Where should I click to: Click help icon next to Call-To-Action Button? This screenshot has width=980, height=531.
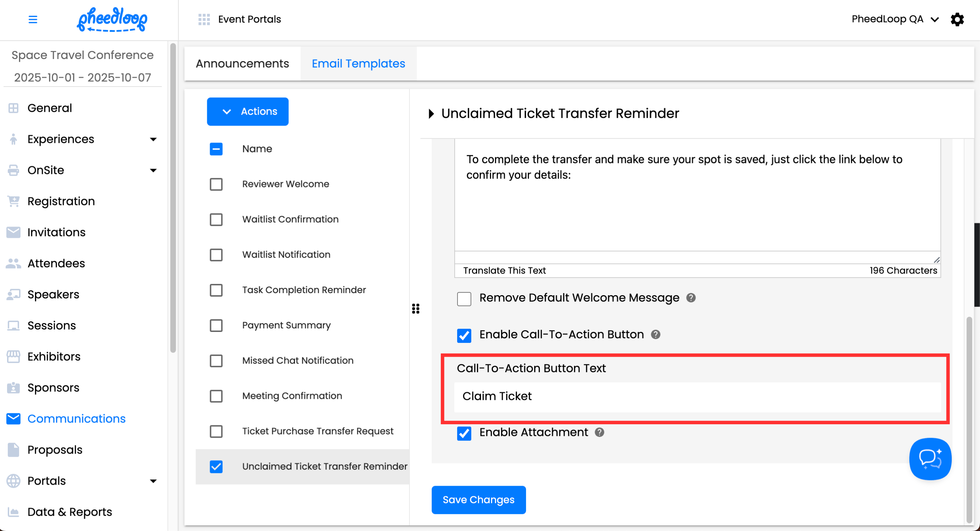tap(655, 334)
